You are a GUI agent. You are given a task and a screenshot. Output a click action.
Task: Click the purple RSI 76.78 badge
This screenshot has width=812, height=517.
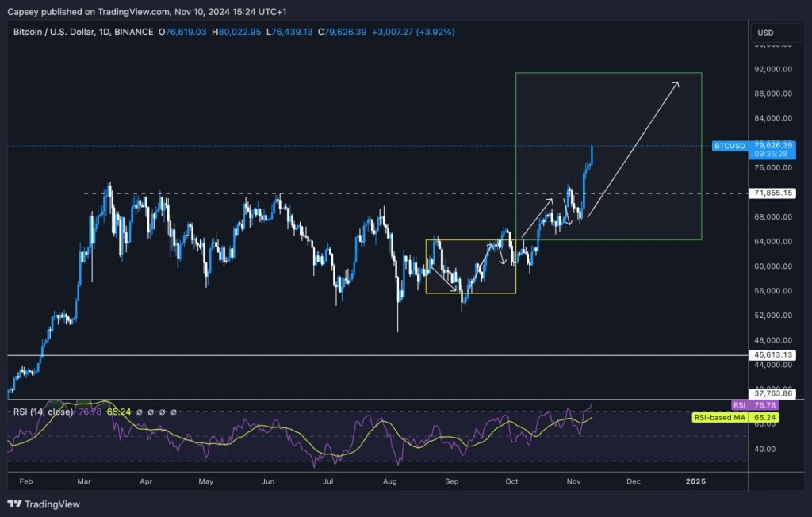point(755,405)
